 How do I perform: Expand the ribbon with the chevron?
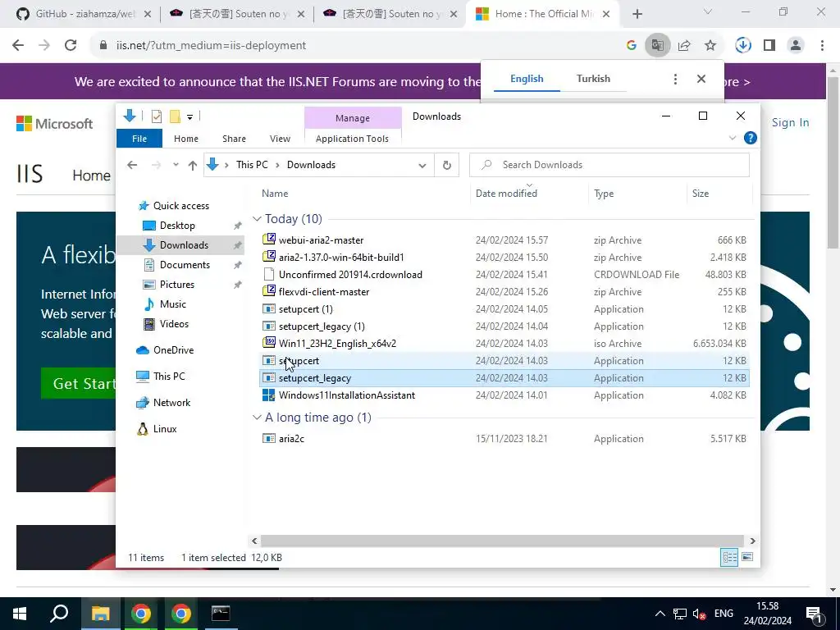tap(733, 138)
